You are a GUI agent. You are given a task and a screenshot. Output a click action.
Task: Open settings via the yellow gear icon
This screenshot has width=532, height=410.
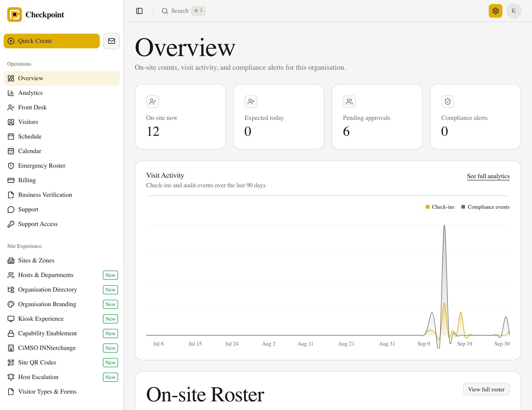495,11
